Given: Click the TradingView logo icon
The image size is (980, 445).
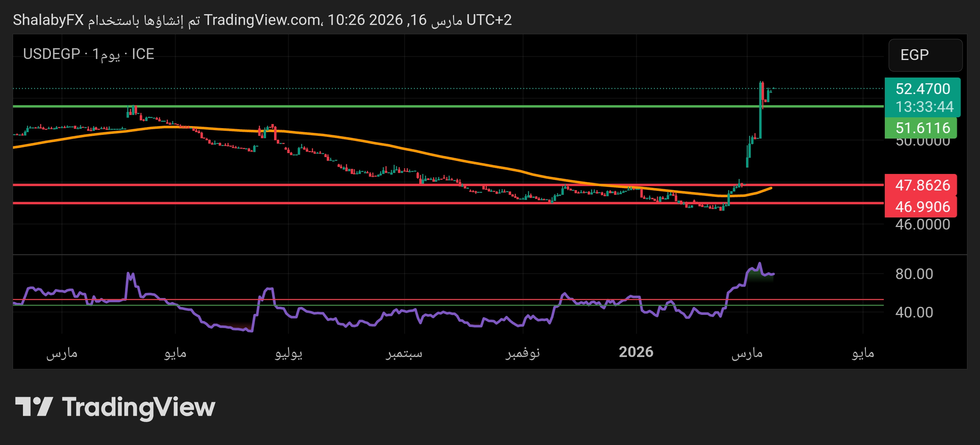Looking at the screenshot, I should point(33,407).
